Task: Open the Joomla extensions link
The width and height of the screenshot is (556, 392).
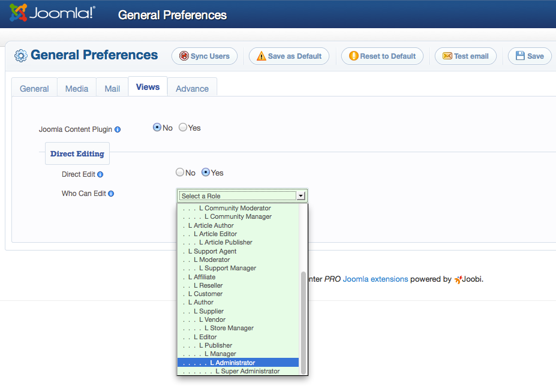Action: click(375, 279)
